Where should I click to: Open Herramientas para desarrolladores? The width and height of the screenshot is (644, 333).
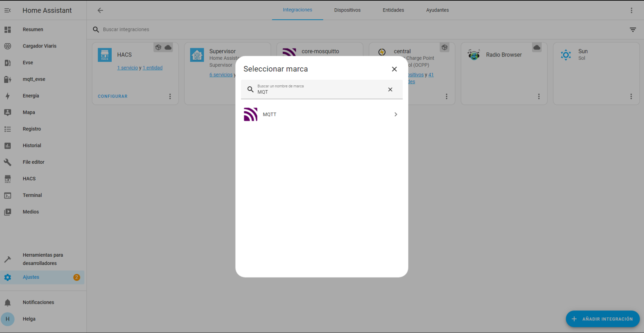pyautogui.click(x=42, y=259)
